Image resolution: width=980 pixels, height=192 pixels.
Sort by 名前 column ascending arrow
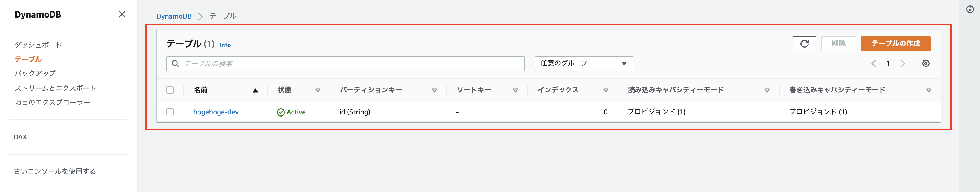point(255,91)
